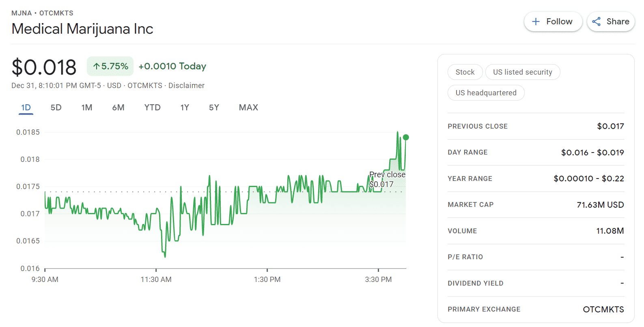Click the 1:30 PM axis label
The width and height of the screenshot is (644, 327).
pos(267,280)
